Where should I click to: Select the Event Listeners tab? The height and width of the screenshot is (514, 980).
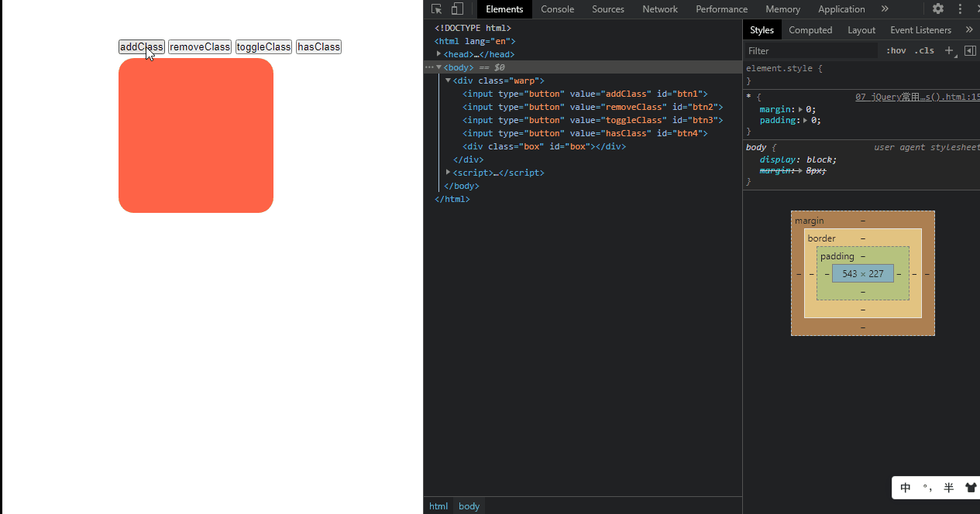point(920,30)
